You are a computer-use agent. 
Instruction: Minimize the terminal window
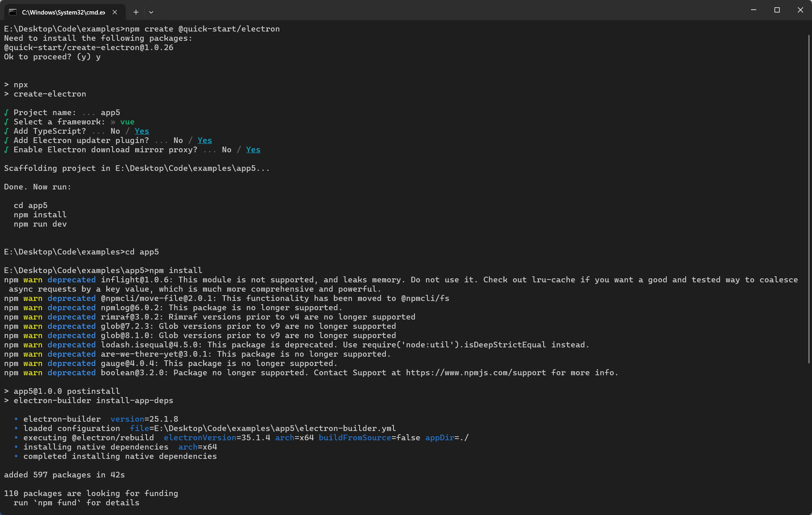[x=753, y=10]
